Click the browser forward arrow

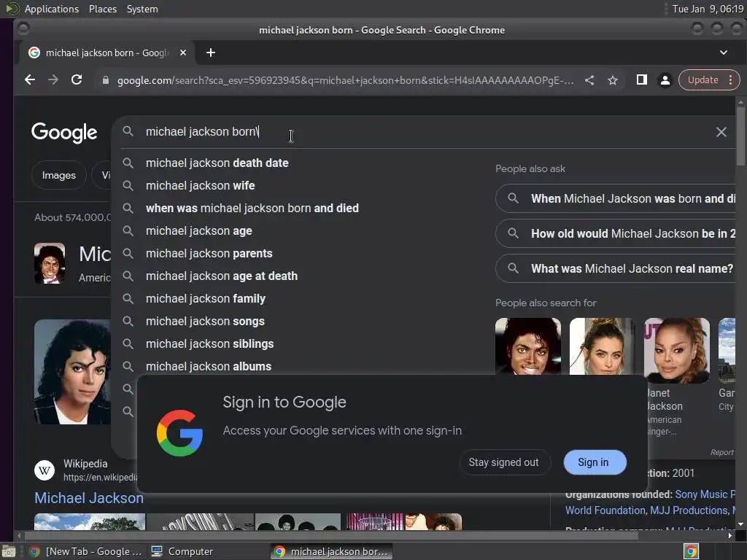tap(53, 80)
